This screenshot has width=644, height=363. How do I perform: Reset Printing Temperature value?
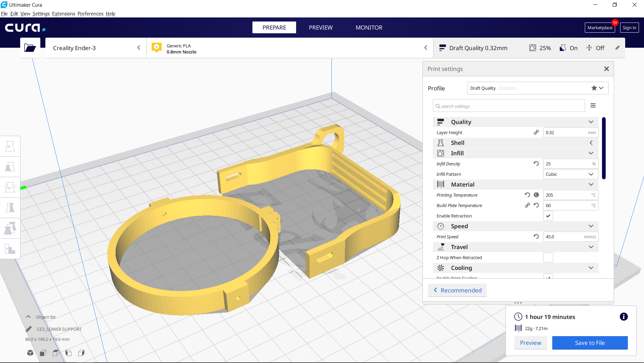point(527,195)
